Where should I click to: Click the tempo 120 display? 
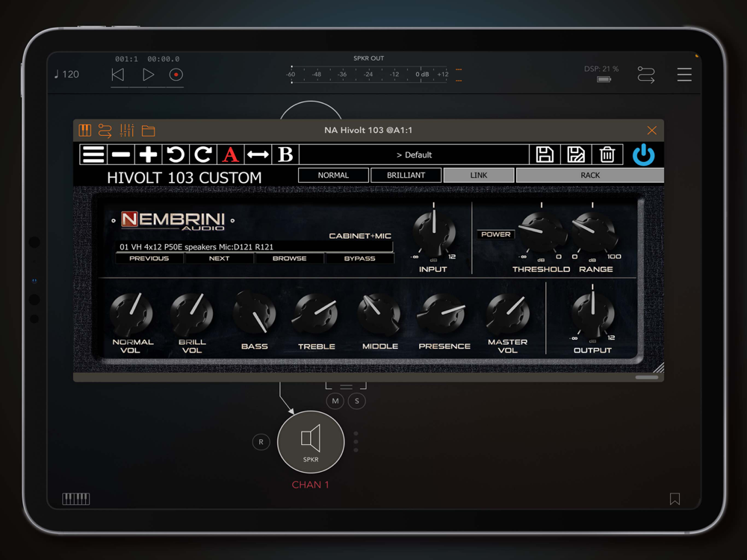66,74
